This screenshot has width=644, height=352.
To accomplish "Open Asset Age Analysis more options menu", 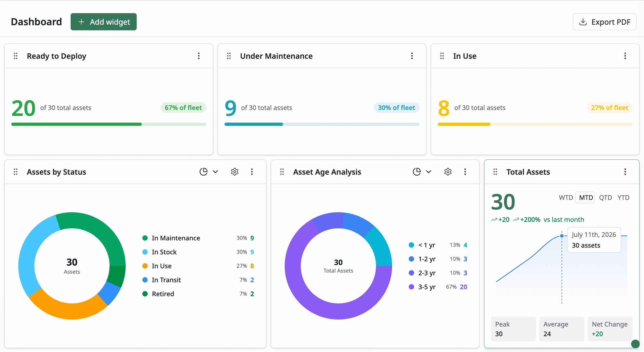I will (x=465, y=172).
